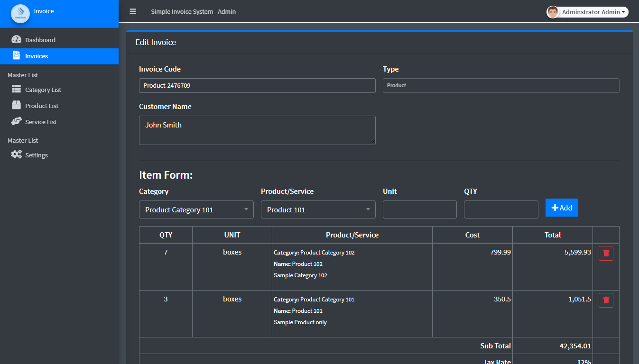The height and width of the screenshot is (364, 639).
Task: Click the Customer Name text area
Action: coord(257,130)
